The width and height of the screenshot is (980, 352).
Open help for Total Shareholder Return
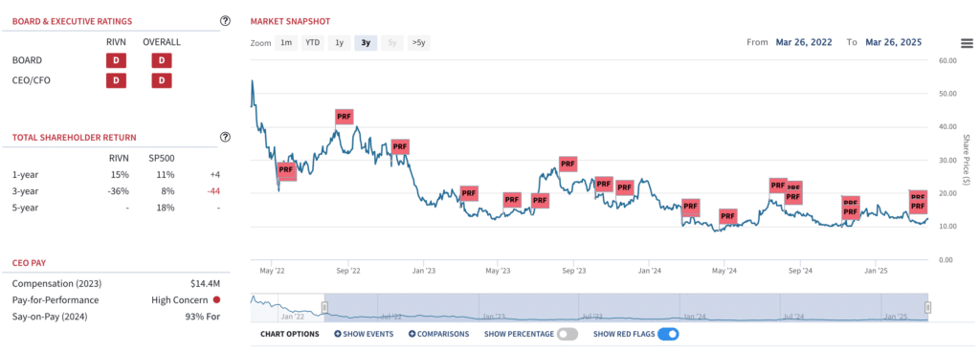tap(226, 137)
